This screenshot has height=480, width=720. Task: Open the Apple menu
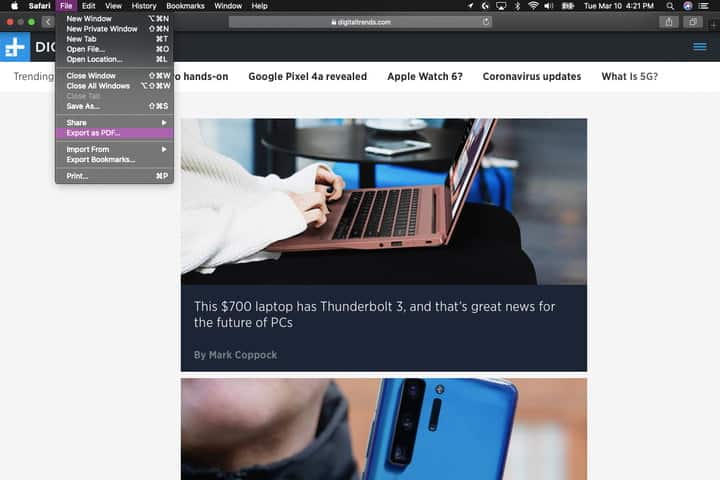coord(13,6)
